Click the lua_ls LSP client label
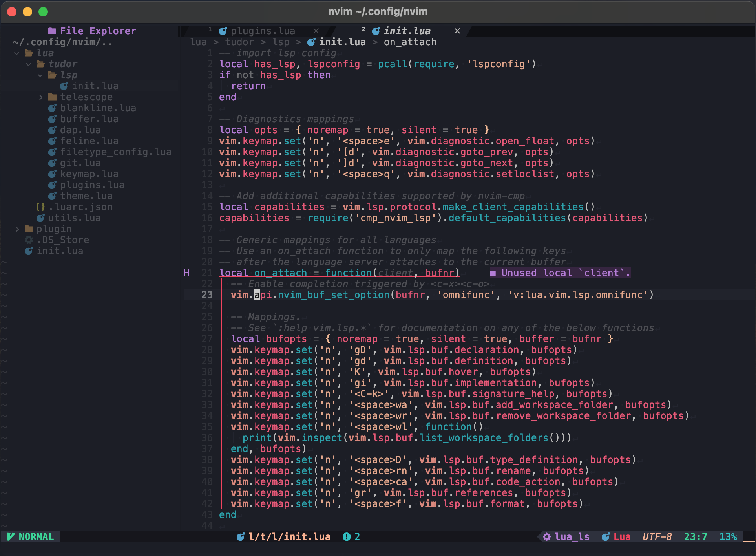Image resolution: width=756 pixels, height=556 pixels. [572, 537]
